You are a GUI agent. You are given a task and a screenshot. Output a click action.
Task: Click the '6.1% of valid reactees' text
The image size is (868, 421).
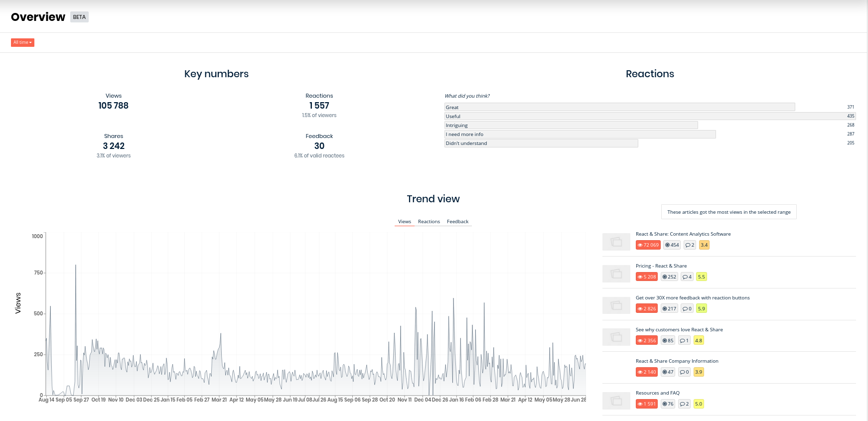319,156
